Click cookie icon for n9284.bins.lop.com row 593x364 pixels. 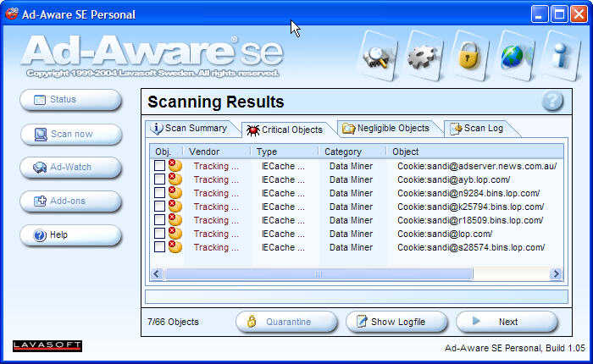[175, 193]
